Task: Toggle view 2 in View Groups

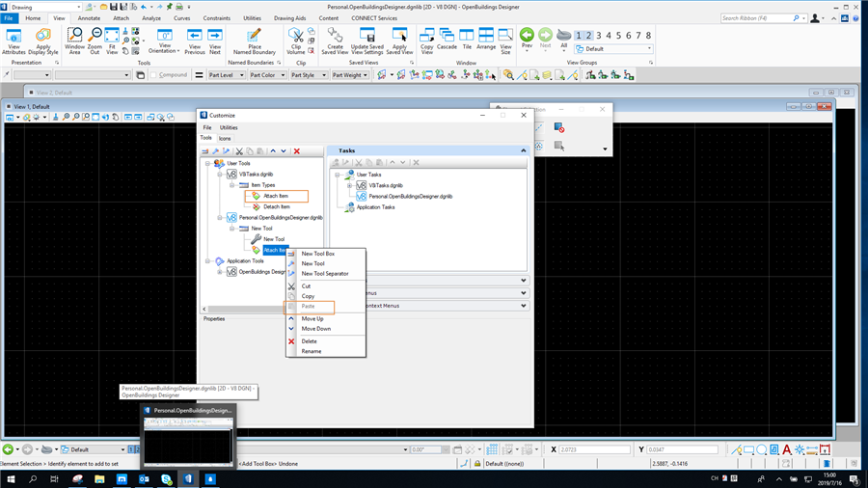Action: tap(588, 36)
